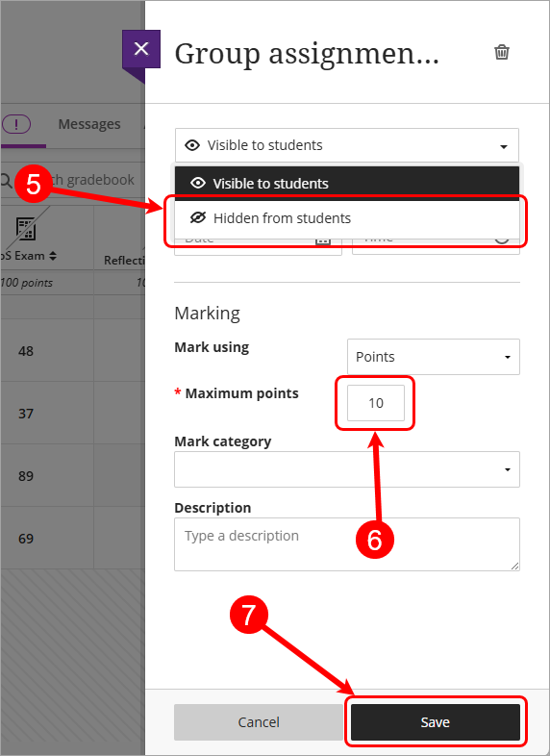Screen dimensions: 550x756
Task: Click the crossed-eye icon for hidden option
Action: (x=198, y=218)
